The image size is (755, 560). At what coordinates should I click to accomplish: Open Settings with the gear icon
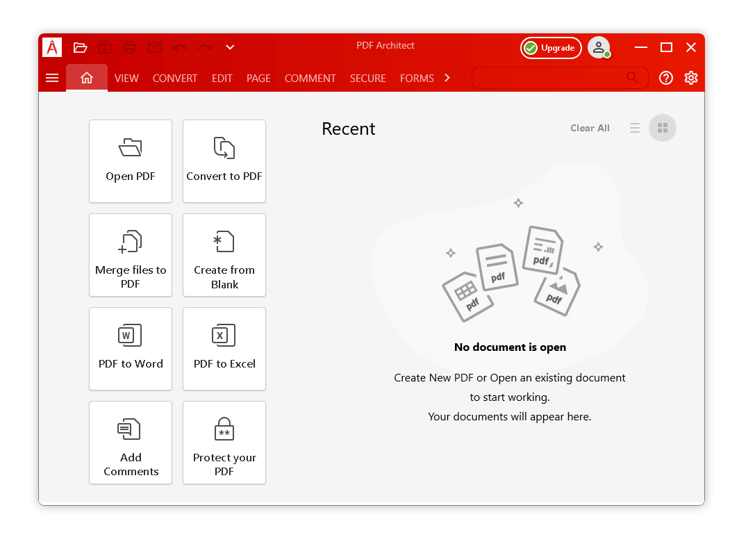690,78
